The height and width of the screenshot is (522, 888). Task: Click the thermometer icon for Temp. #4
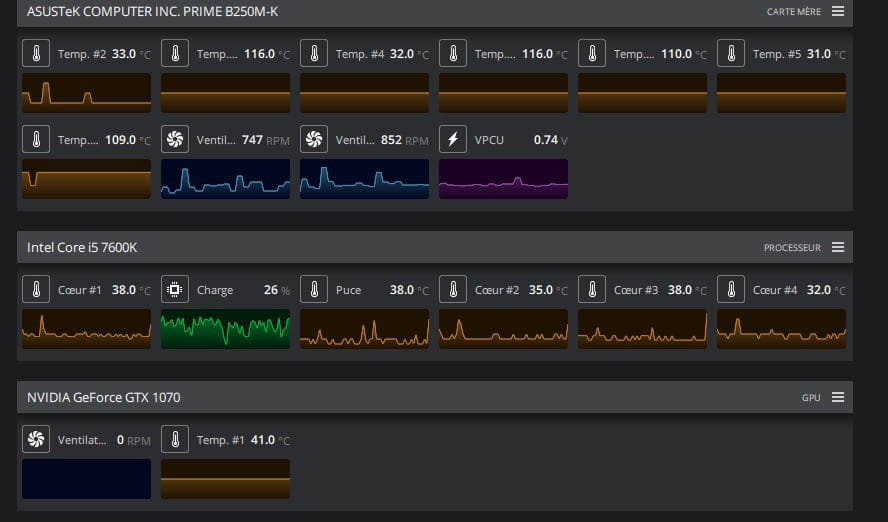(314, 54)
